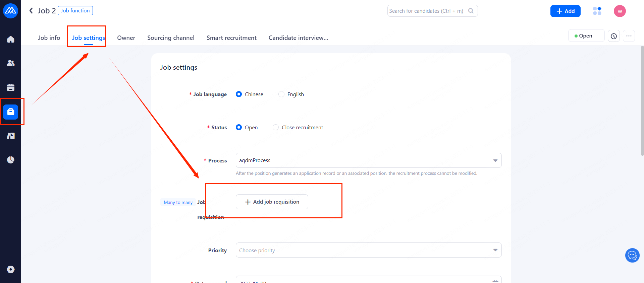
Task: Open the home icon in sidebar
Action: pos(11,40)
